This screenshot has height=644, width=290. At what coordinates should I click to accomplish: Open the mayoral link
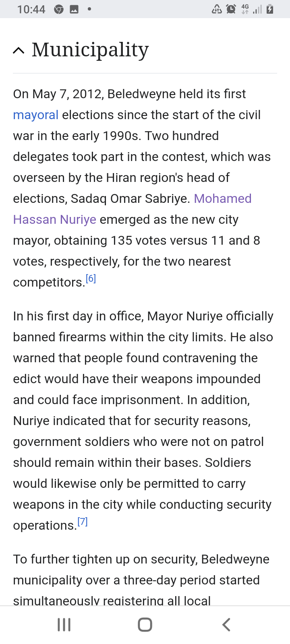point(36,115)
